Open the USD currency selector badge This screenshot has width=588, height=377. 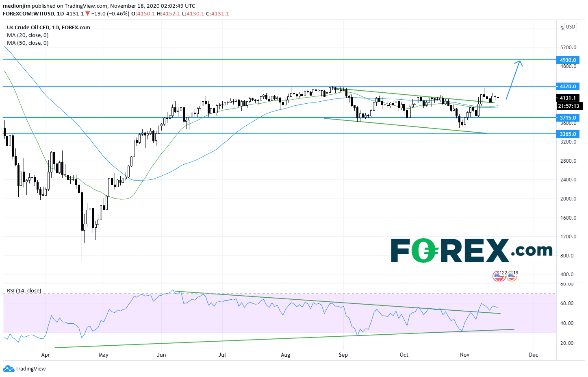pyautogui.click(x=571, y=27)
